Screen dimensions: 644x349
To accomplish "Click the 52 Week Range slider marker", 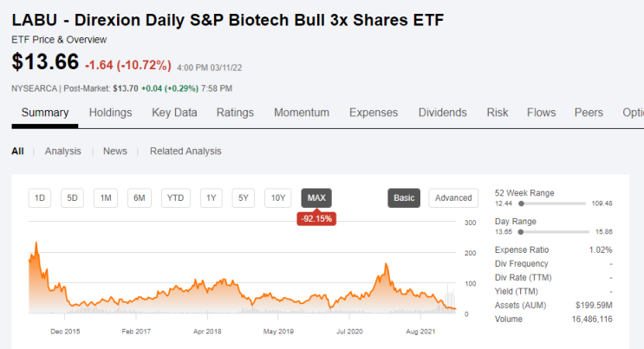I will 521,204.
